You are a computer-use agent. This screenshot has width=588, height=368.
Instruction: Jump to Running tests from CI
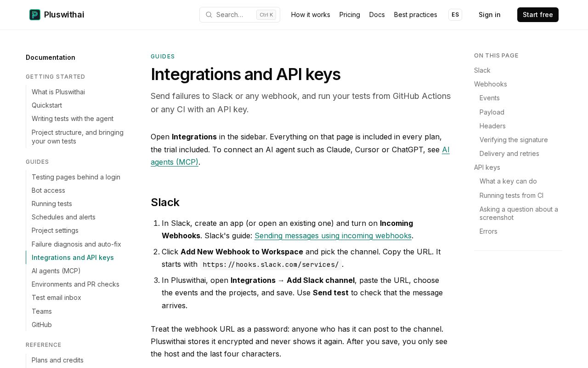[x=511, y=195]
